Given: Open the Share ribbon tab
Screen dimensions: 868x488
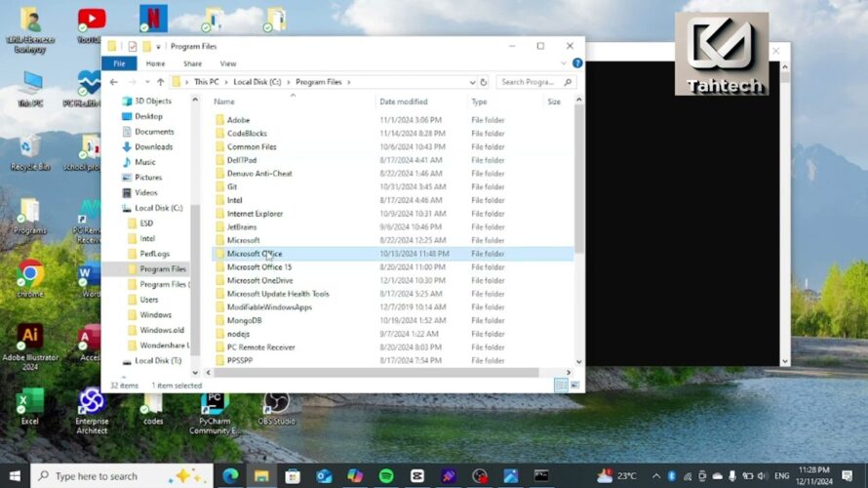Looking at the screenshot, I should 193,63.
